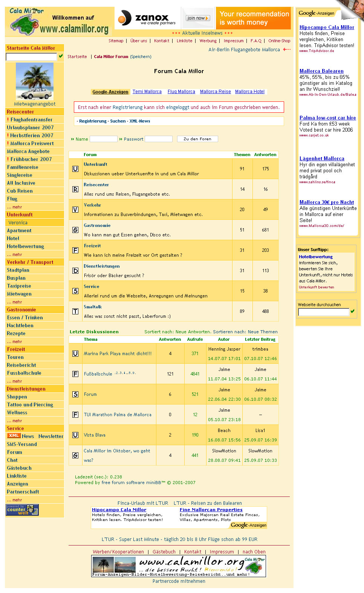This screenshot has width=364, height=593.
Task: Expand '... mehr' under Dienstleistungen sidebar
Action: pos(14,421)
